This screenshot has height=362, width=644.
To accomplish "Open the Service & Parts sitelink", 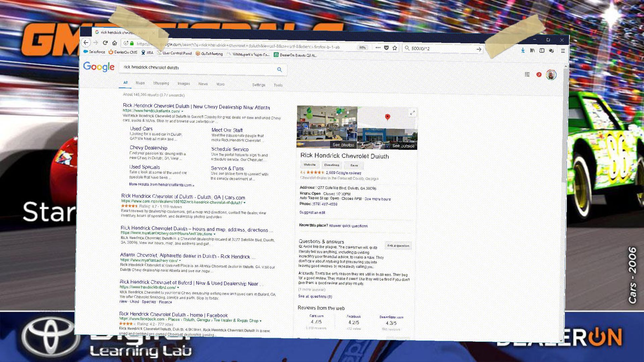I will (227, 168).
